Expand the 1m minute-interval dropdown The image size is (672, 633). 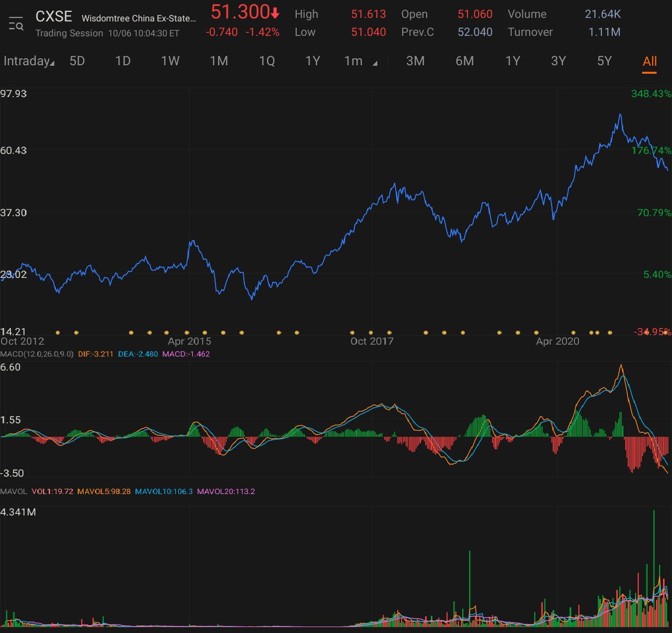(360, 61)
